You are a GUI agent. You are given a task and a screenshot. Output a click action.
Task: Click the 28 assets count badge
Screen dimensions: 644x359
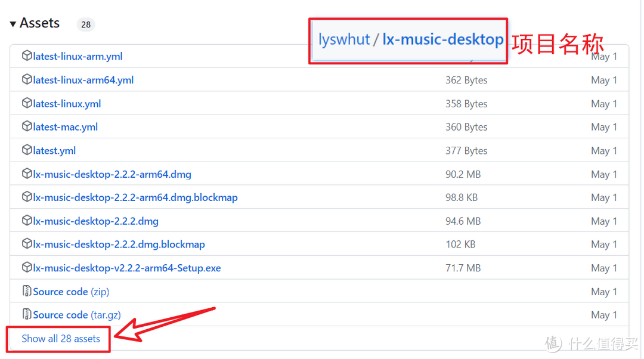86,24
